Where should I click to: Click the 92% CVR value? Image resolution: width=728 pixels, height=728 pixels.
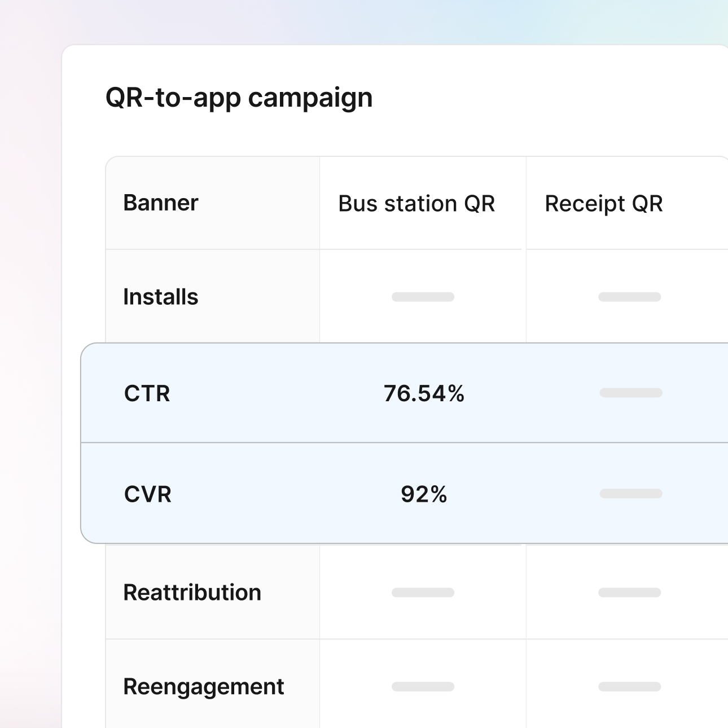[x=423, y=494]
